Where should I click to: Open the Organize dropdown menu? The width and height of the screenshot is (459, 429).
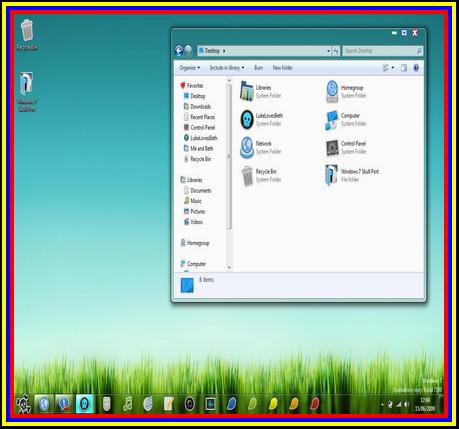click(x=190, y=68)
